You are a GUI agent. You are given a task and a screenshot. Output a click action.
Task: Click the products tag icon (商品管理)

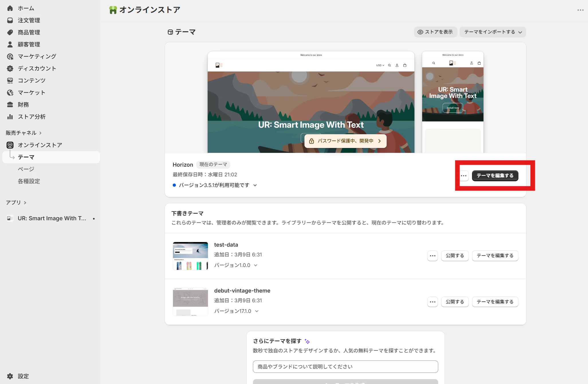pyautogui.click(x=10, y=32)
